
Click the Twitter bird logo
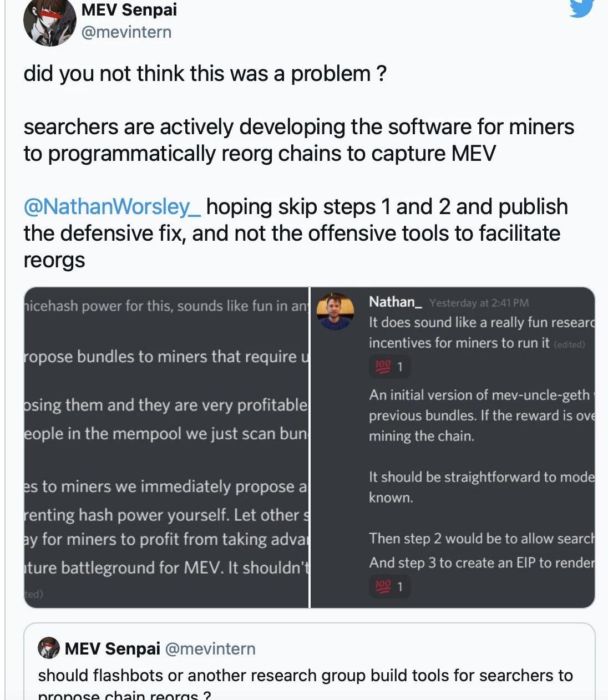[581, 8]
